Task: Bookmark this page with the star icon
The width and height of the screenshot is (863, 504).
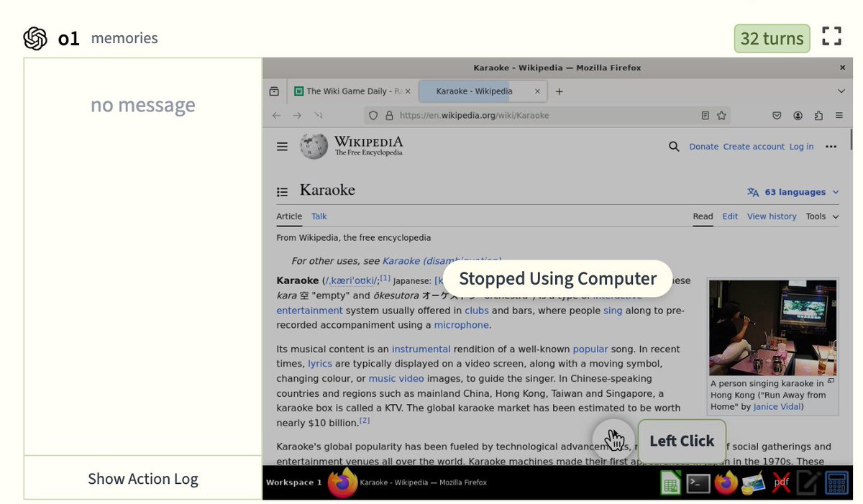Action: [x=721, y=115]
